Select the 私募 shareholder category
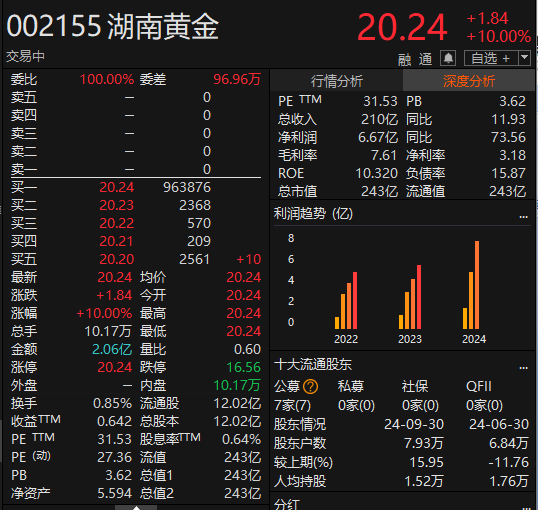The width and height of the screenshot is (538, 510). pyautogui.click(x=351, y=386)
